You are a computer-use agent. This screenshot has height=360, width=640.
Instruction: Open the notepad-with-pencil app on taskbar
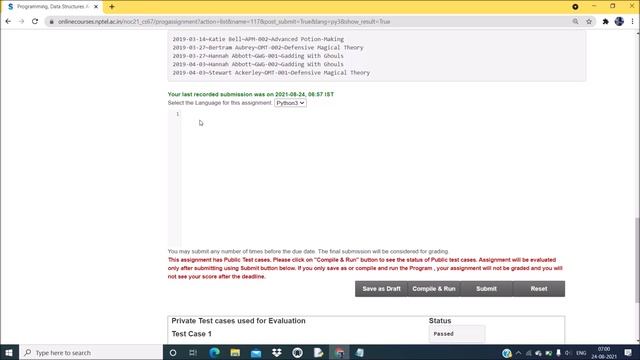(x=318, y=353)
